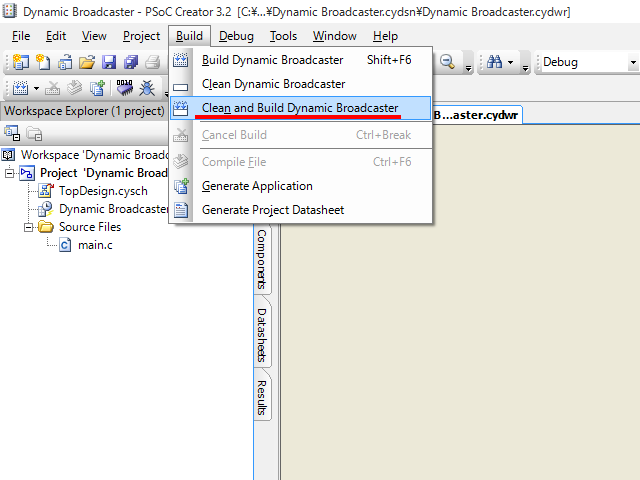Select Clean and Build Dynamic Broadcaster
Image resolution: width=640 pixels, height=480 pixels.
coord(300,108)
